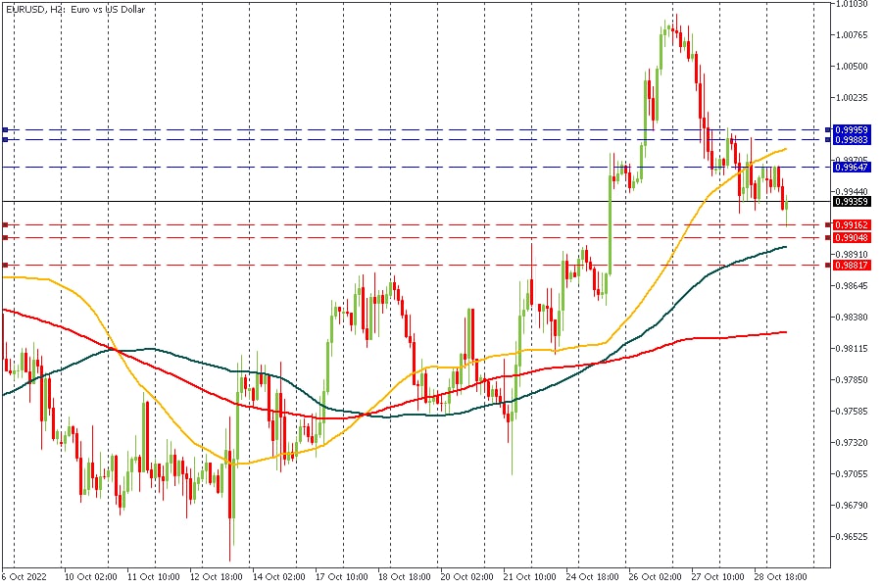
Task: Click the 17 Oct 10:00 time label
Action: tap(341, 577)
